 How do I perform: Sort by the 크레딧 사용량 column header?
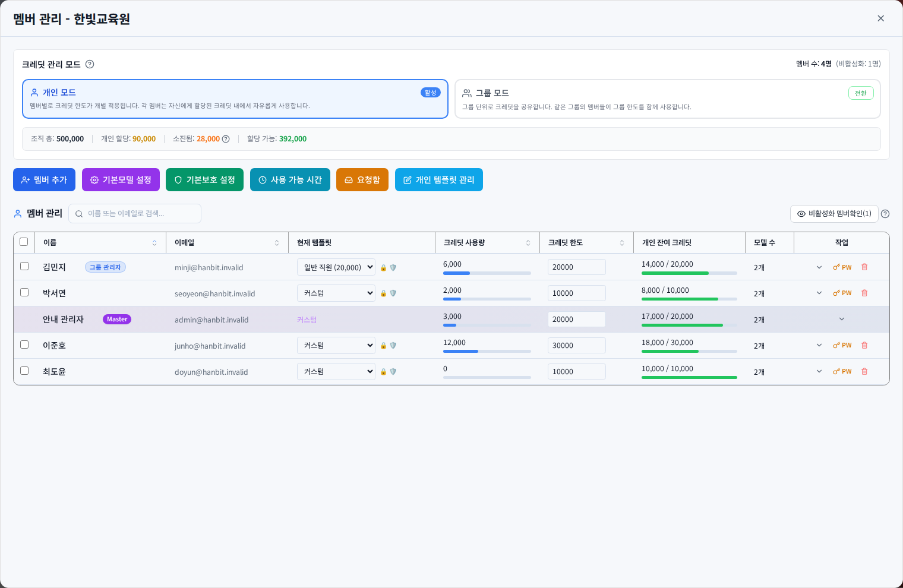[x=487, y=243]
